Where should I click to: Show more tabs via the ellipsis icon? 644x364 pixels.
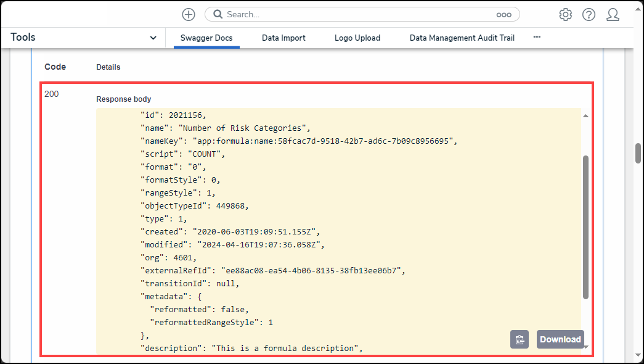[x=537, y=37]
